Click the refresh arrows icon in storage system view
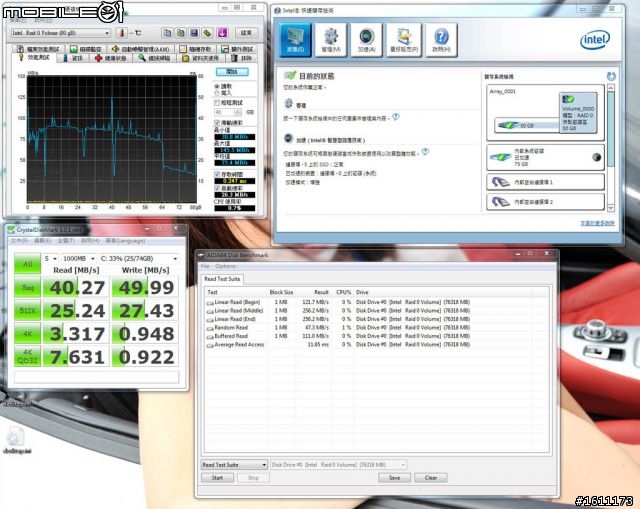Image resolution: width=640 pixels, height=509 pixels. [611, 76]
